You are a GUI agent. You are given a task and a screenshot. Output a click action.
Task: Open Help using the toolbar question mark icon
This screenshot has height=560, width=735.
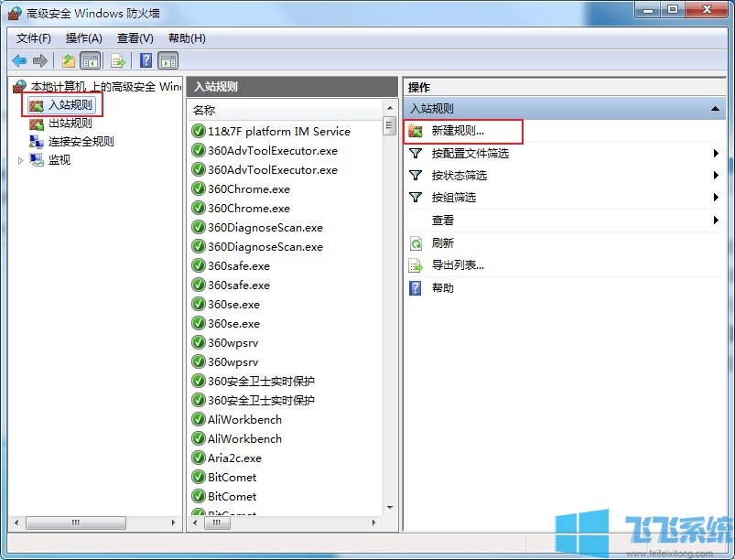pos(146,60)
